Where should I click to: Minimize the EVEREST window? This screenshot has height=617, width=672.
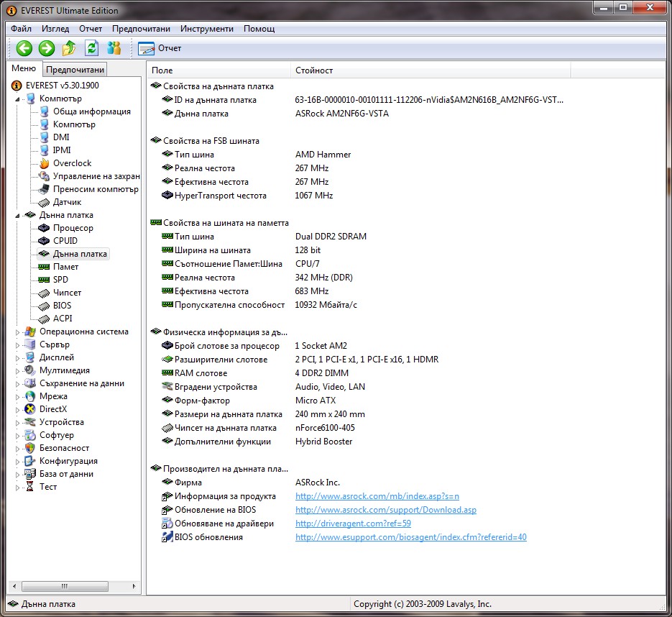coord(604,8)
